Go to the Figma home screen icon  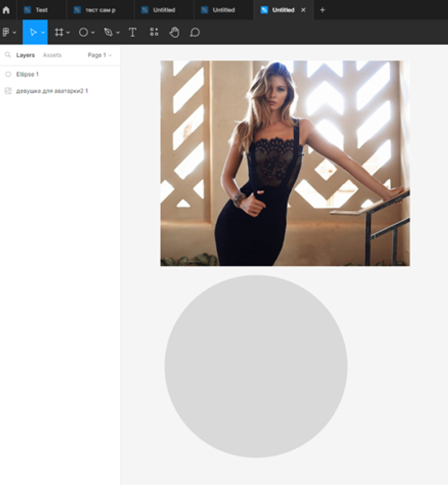6,10
